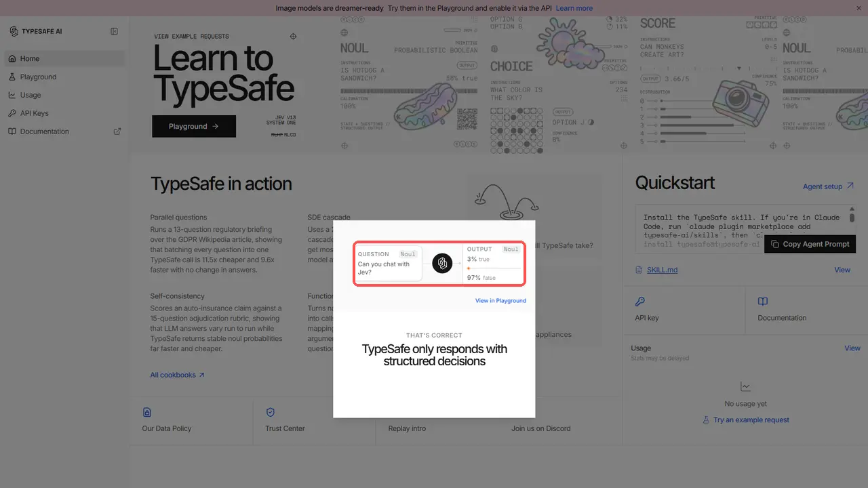Open the Self-consistency cookbook
The image size is (868, 488).
pyautogui.click(x=216, y=323)
